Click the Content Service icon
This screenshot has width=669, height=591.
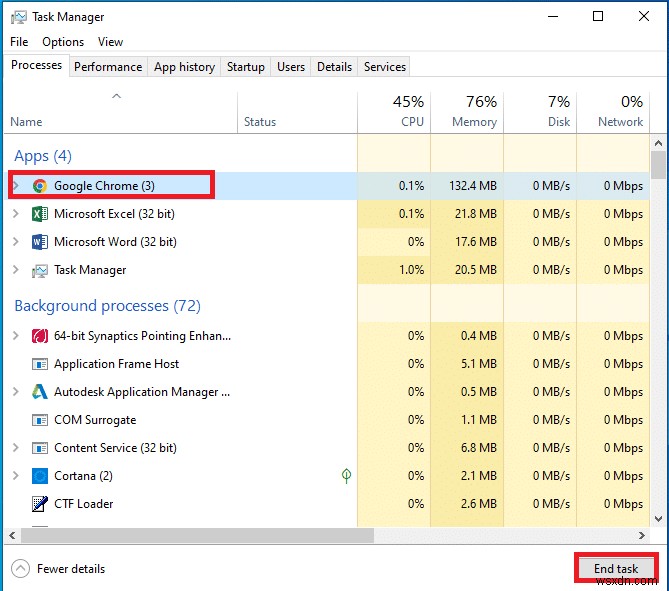click(x=40, y=448)
